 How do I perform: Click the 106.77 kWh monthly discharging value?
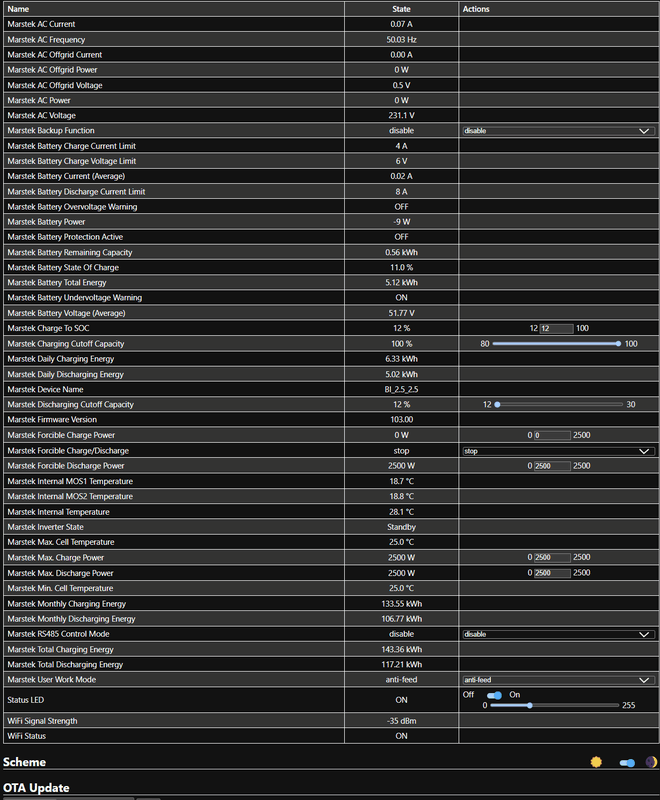(401, 618)
